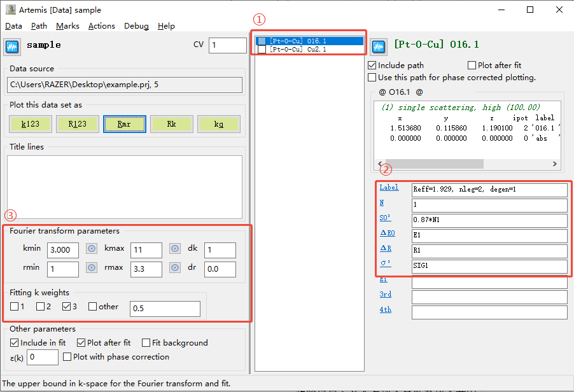This screenshot has width=574, height=392.
Task: Enable the Cu2.1 path checkbox in list
Action: pos(261,49)
